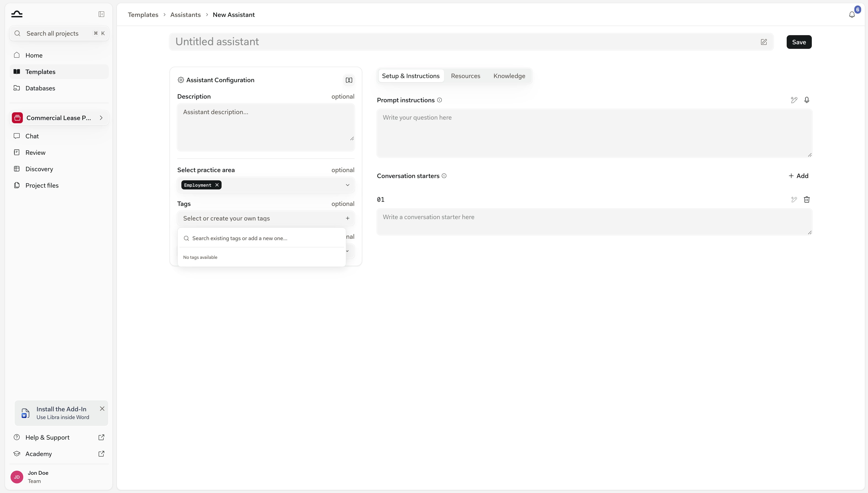Click the Templates breadcrumb link

coord(143,15)
